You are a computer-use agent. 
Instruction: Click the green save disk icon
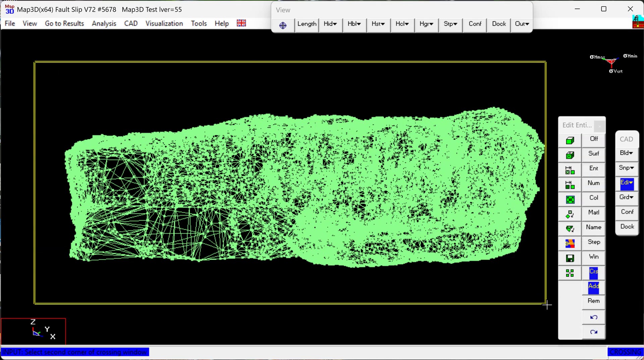[570, 258]
